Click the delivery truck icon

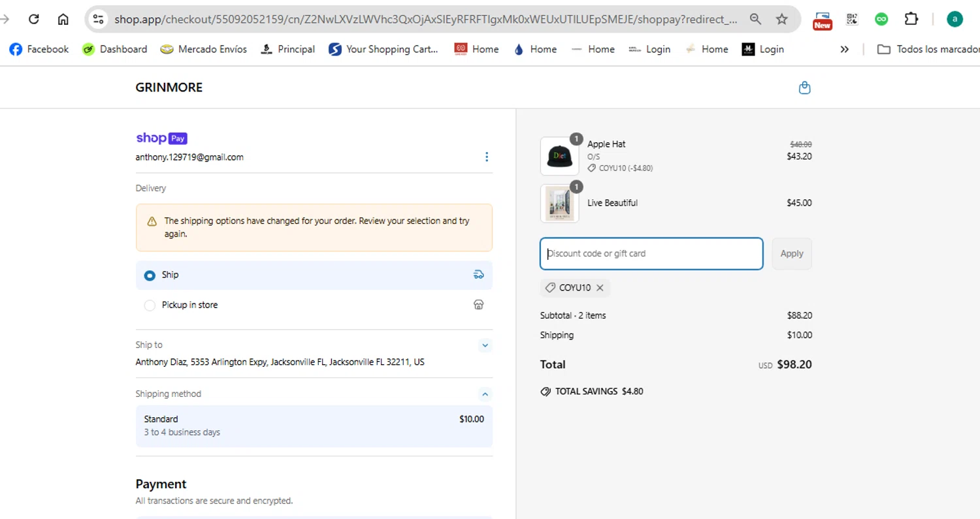click(478, 275)
